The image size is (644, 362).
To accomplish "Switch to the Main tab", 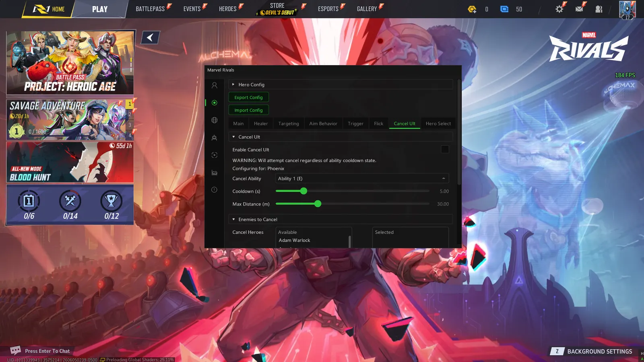I will tap(238, 123).
